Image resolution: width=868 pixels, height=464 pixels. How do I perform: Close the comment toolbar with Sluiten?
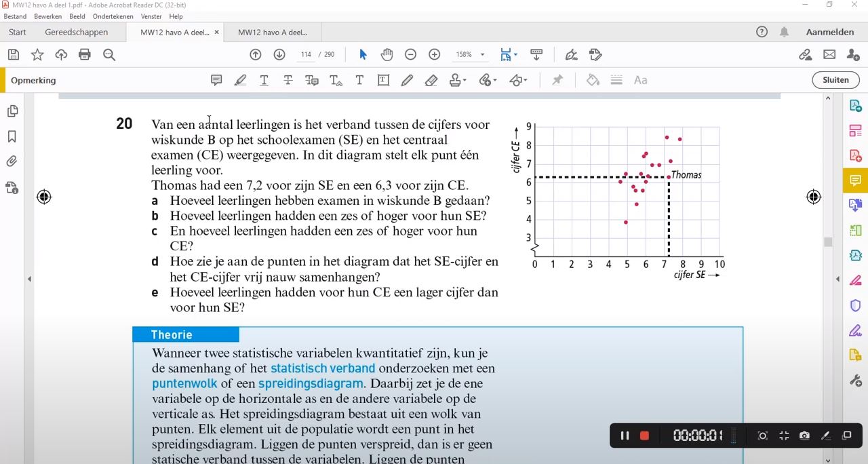pyautogui.click(x=835, y=80)
